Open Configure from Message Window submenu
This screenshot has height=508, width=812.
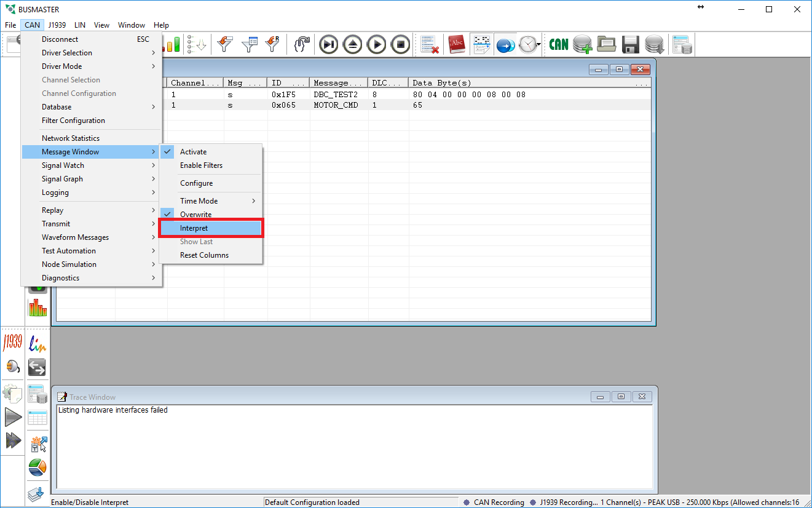click(x=211, y=183)
